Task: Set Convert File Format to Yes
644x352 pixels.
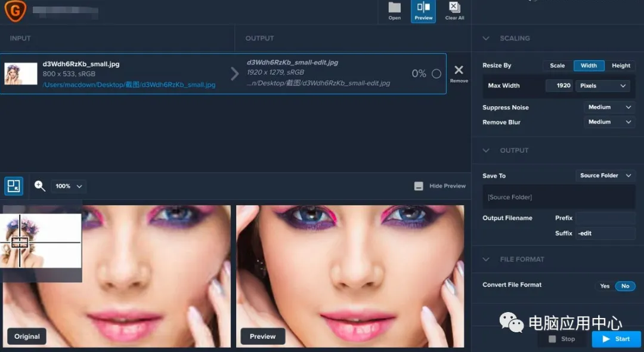Action: pos(605,286)
